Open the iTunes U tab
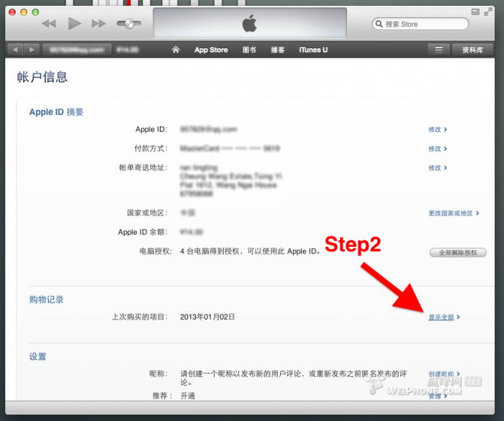Image resolution: width=504 pixels, height=421 pixels. point(313,50)
